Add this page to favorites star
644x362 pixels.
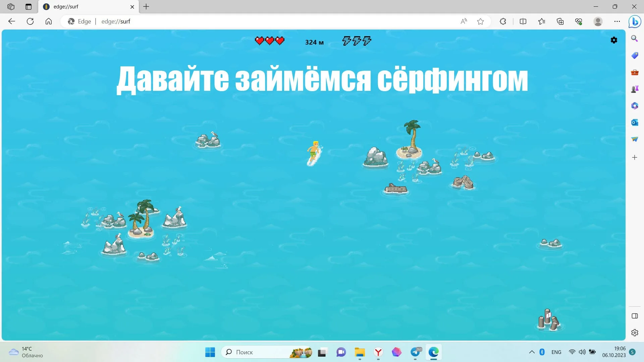(480, 21)
